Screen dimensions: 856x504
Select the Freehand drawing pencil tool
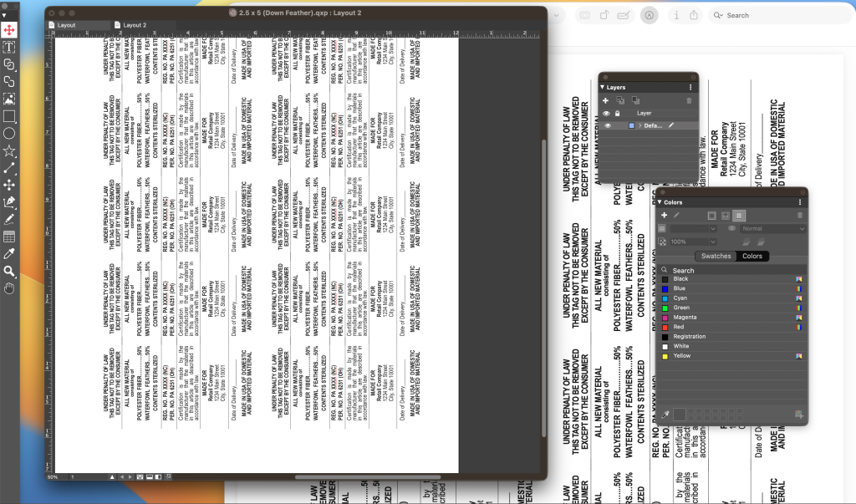[9, 220]
